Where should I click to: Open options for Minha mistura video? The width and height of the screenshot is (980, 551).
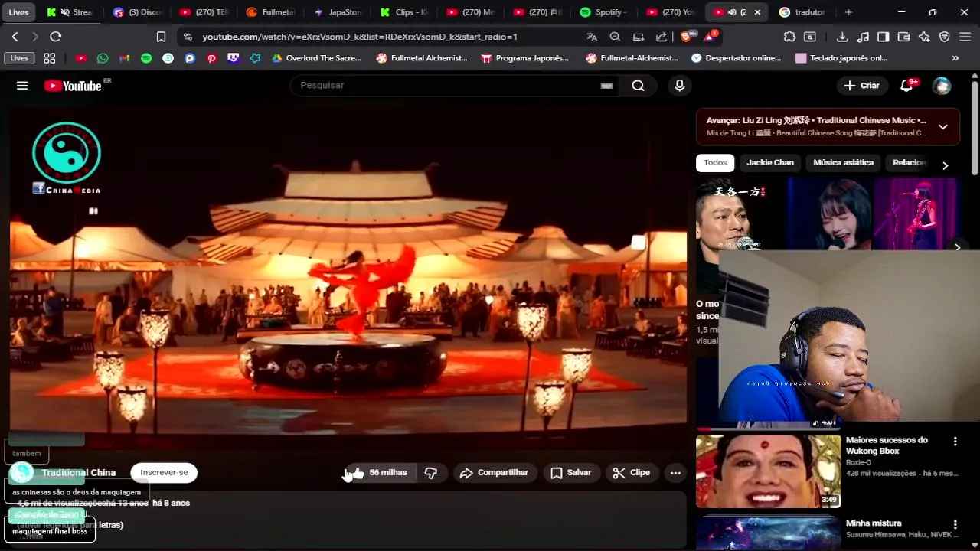955,525
